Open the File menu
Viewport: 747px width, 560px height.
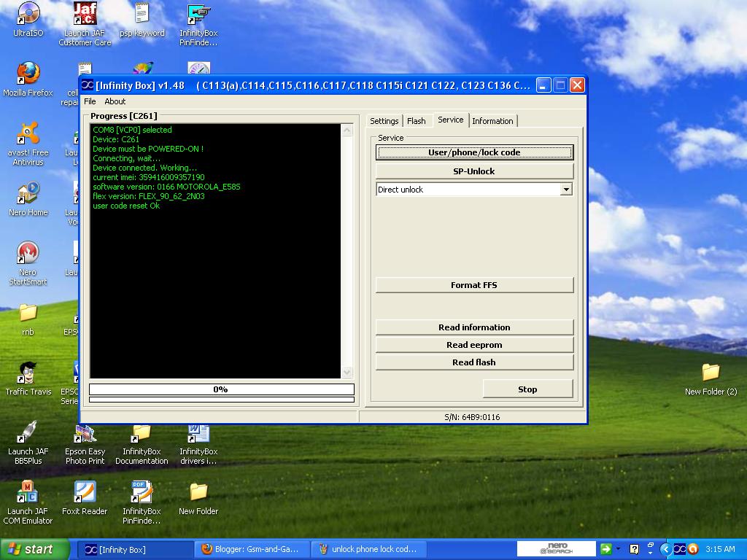90,101
